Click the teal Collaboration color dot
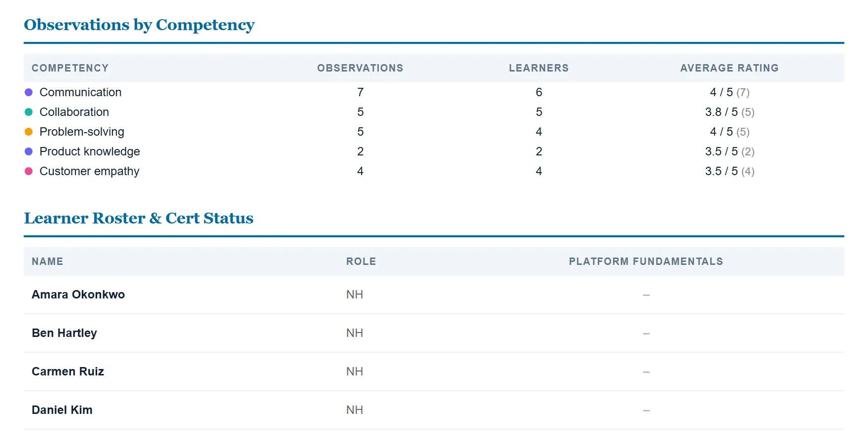The image size is (868, 443). click(x=29, y=112)
